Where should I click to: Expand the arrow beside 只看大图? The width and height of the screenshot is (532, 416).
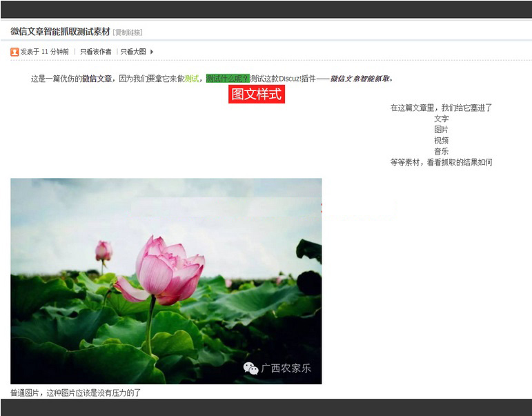coord(152,52)
